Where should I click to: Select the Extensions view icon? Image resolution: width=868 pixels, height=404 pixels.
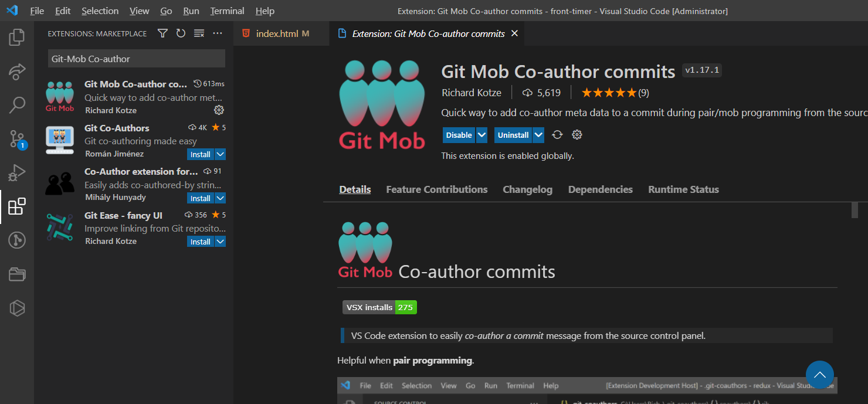click(17, 206)
